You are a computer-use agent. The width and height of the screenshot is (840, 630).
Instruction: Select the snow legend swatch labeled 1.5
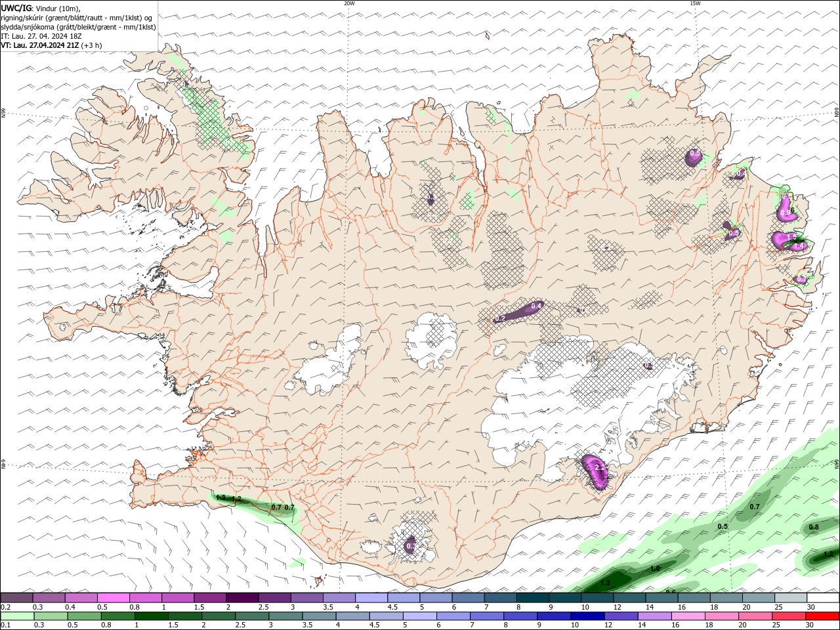(x=209, y=598)
